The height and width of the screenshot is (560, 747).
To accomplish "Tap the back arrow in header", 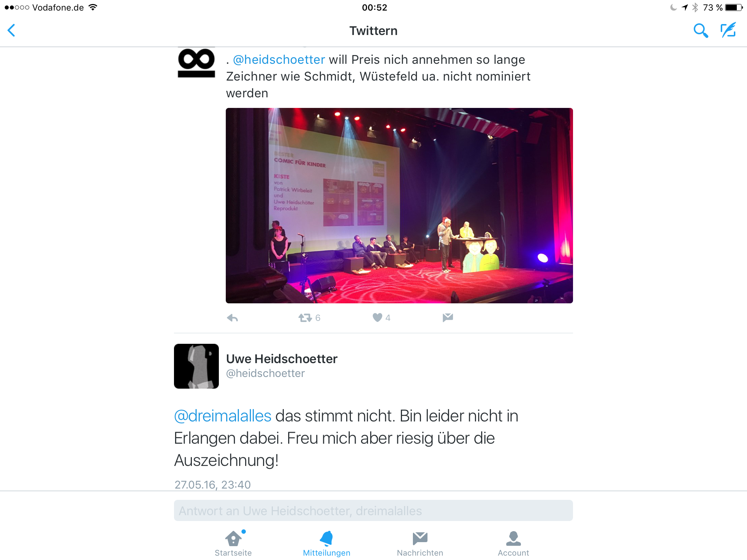I will click(x=12, y=30).
